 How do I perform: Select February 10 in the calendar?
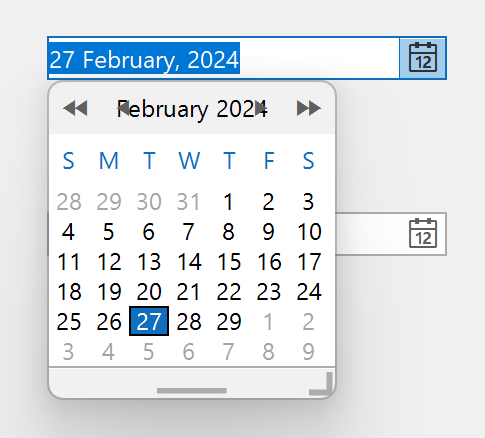(x=309, y=232)
